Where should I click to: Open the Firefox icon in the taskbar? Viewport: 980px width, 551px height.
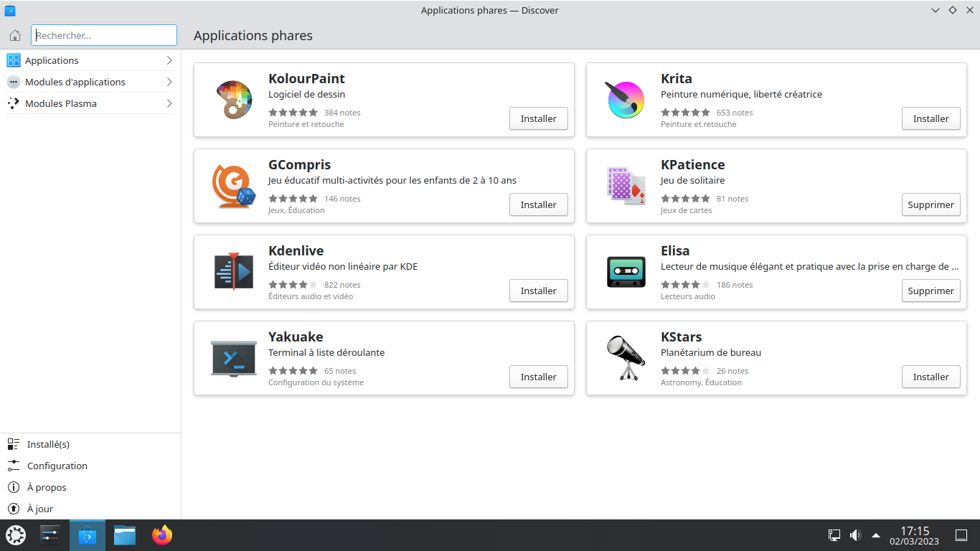coord(161,534)
